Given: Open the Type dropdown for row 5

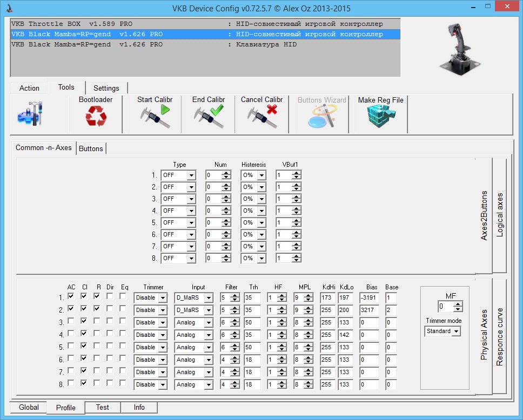Looking at the screenshot, I should click(x=191, y=222).
